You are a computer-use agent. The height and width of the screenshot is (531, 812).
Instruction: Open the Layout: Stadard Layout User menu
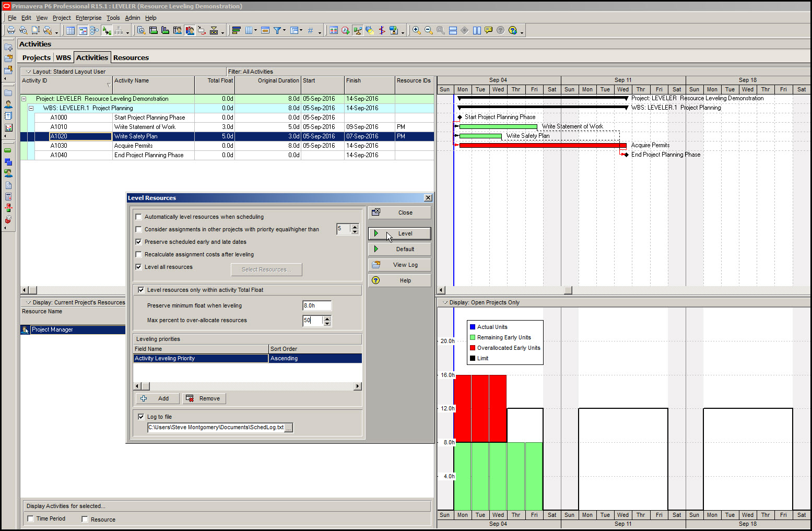[x=29, y=71]
